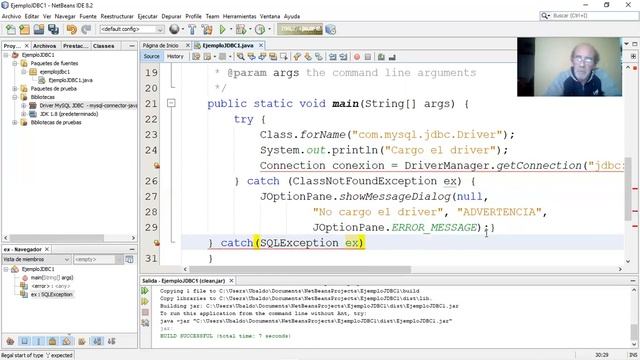Click the icon right of the memory bar

[x=331, y=29]
